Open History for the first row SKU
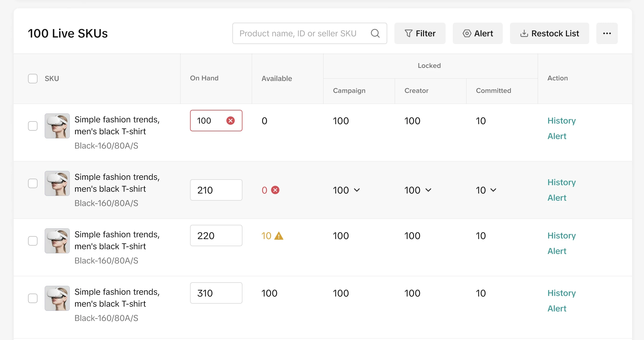 (561, 121)
